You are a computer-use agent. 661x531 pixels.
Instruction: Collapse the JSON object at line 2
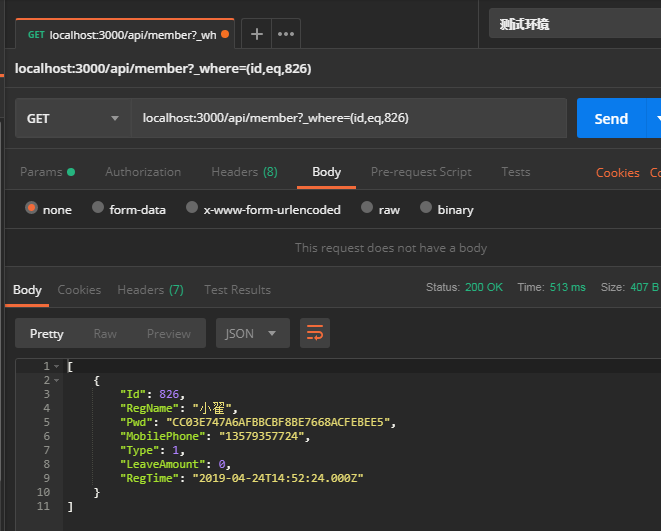tap(56, 381)
